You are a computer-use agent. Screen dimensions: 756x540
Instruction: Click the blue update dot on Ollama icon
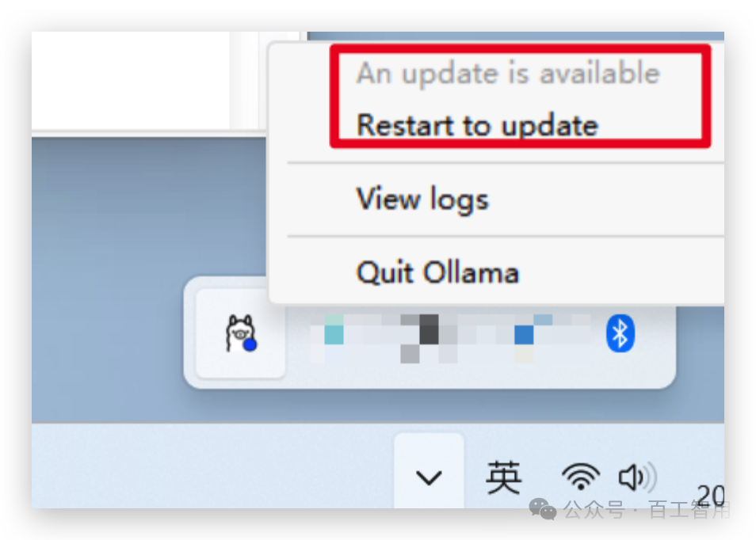pos(250,345)
